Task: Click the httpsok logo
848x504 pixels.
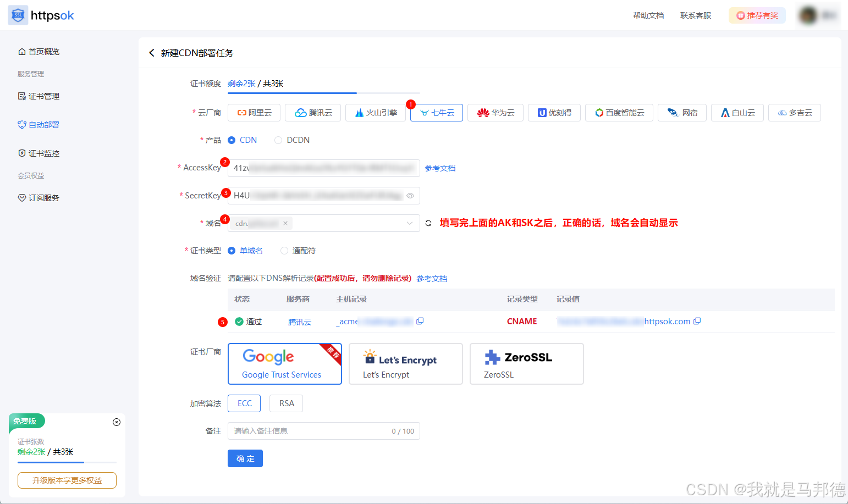Action: [41, 15]
